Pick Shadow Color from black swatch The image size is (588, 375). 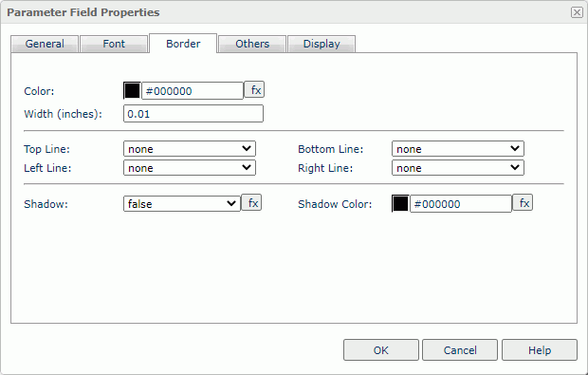(x=400, y=203)
